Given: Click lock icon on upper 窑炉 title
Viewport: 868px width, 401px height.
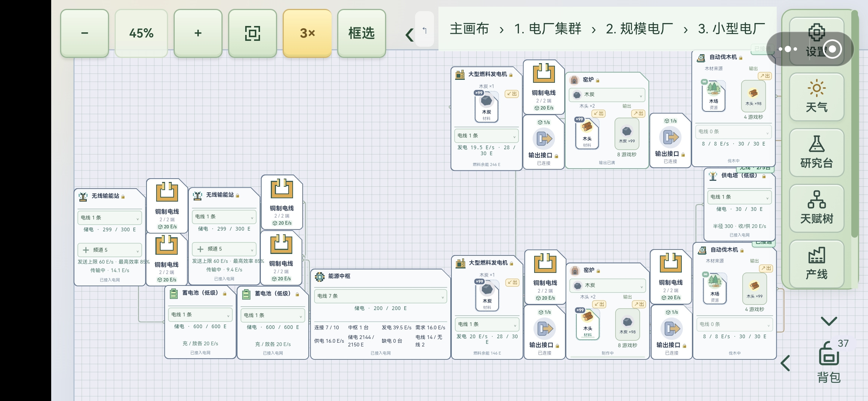Looking at the screenshot, I should click(x=598, y=81).
